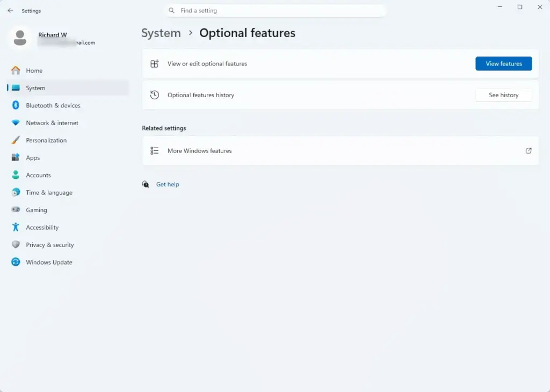Image resolution: width=550 pixels, height=392 pixels.
Task: Click View or edit optional features text
Action: (207, 64)
